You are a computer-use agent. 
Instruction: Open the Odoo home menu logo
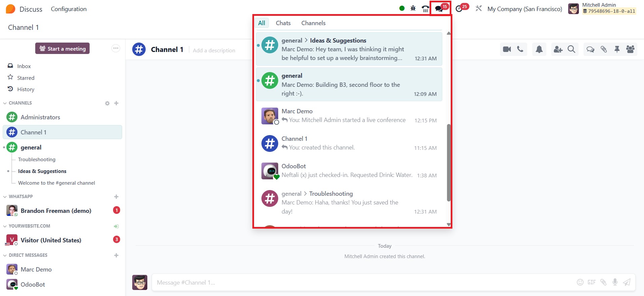[10, 9]
